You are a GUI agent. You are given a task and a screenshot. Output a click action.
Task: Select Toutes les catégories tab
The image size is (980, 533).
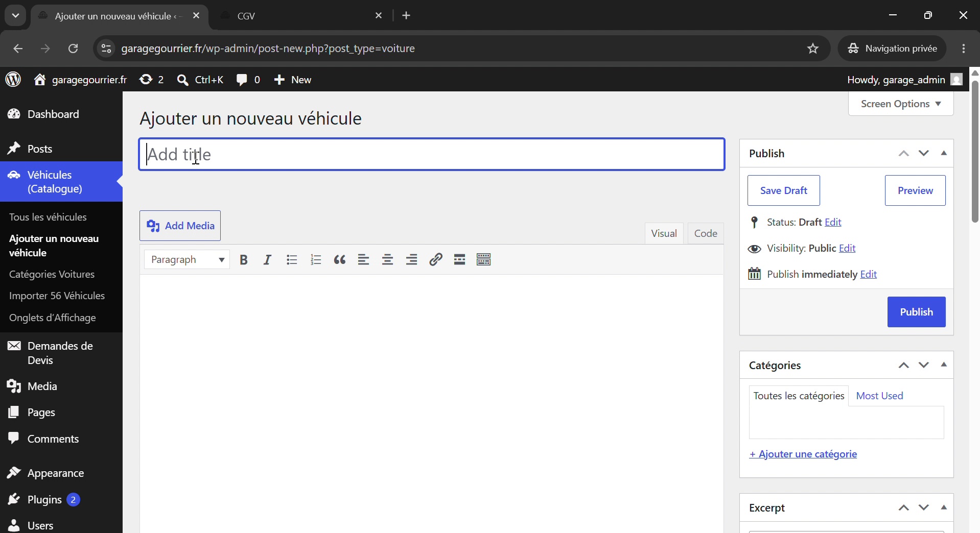coord(799,396)
